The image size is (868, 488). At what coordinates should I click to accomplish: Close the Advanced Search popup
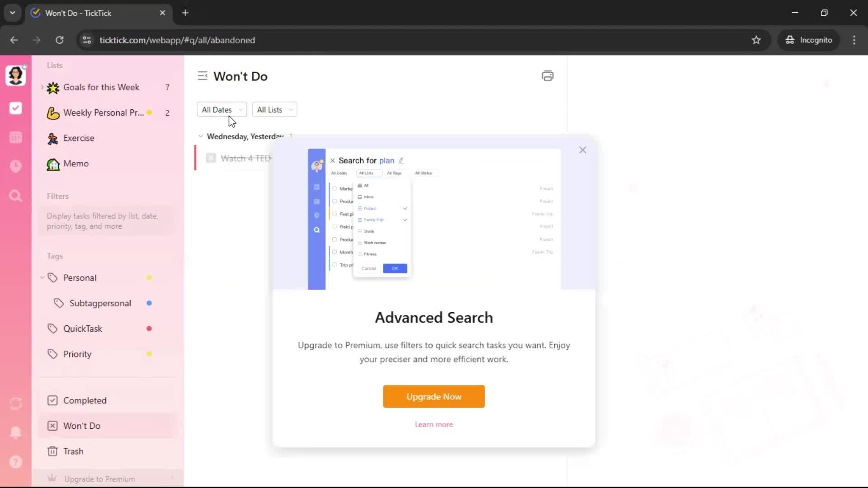pos(582,150)
